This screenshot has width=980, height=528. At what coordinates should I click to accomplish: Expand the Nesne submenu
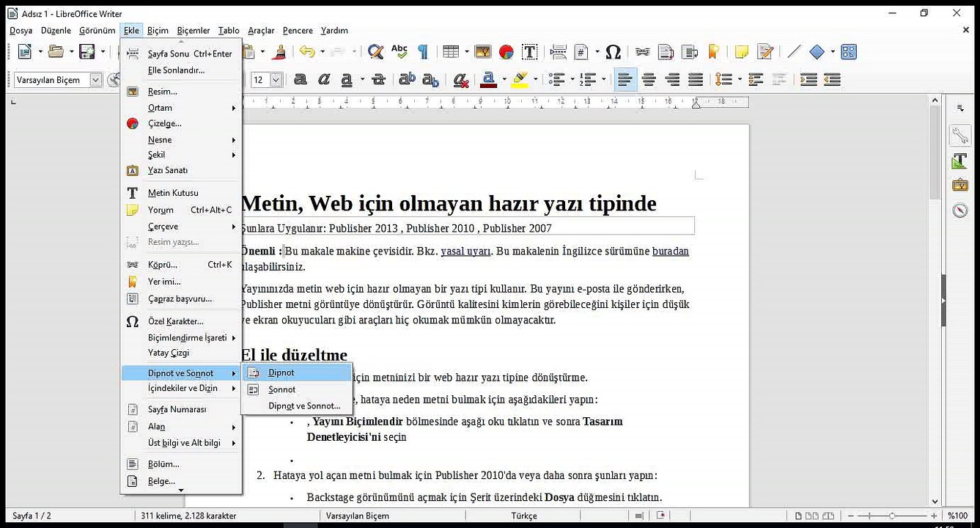[x=181, y=139]
